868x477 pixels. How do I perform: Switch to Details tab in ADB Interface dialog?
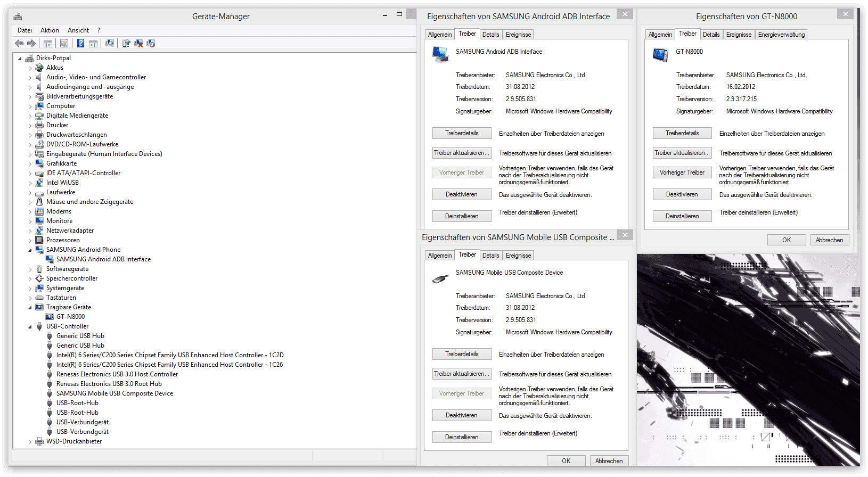click(490, 35)
